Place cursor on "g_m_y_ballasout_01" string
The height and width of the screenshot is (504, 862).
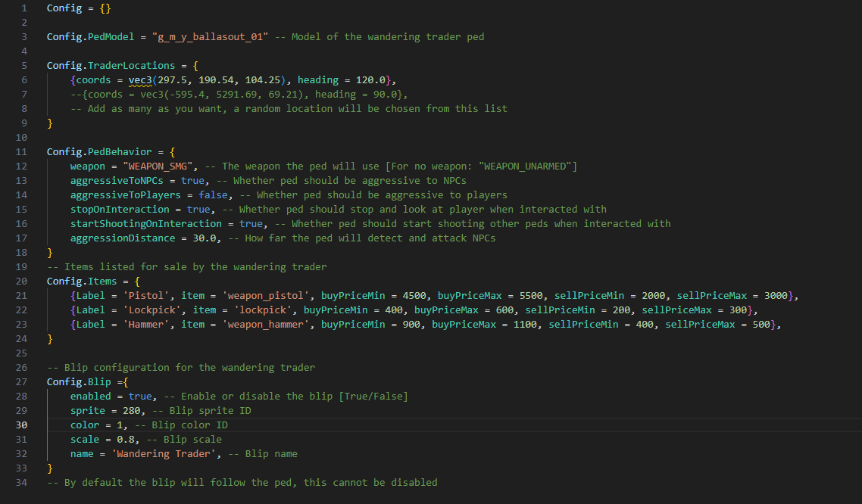coord(210,37)
